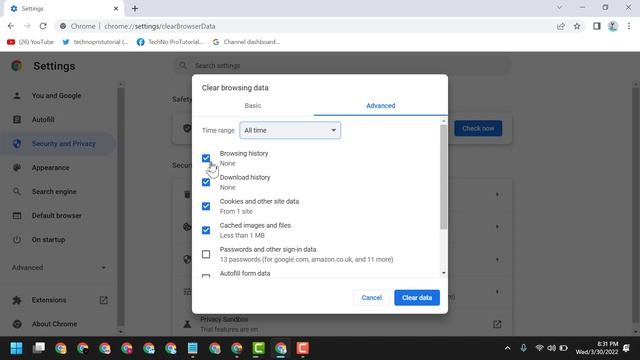Viewport: 640px width, 360px height.
Task: Open On startup settings section
Action: point(48,240)
